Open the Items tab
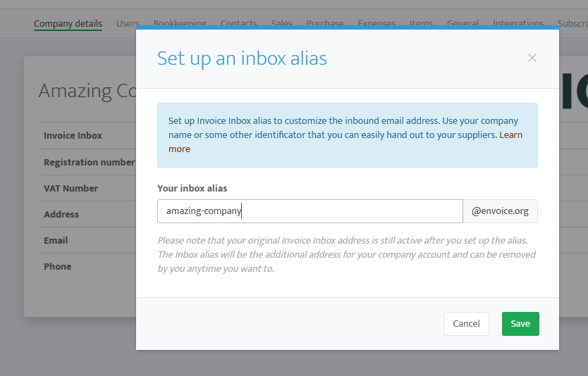The height and width of the screenshot is (376, 588). pyautogui.click(x=421, y=23)
